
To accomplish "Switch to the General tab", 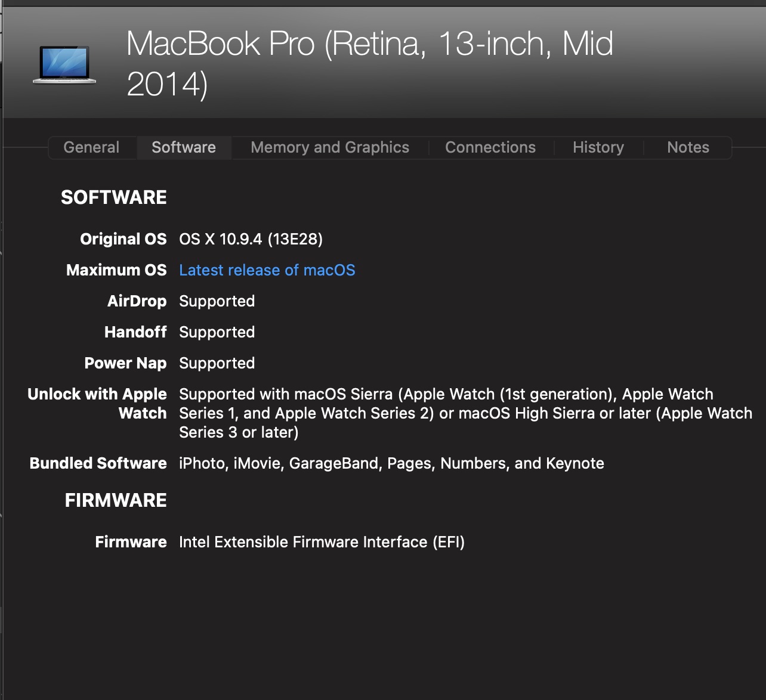I will pyautogui.click(x=91, y=147).
